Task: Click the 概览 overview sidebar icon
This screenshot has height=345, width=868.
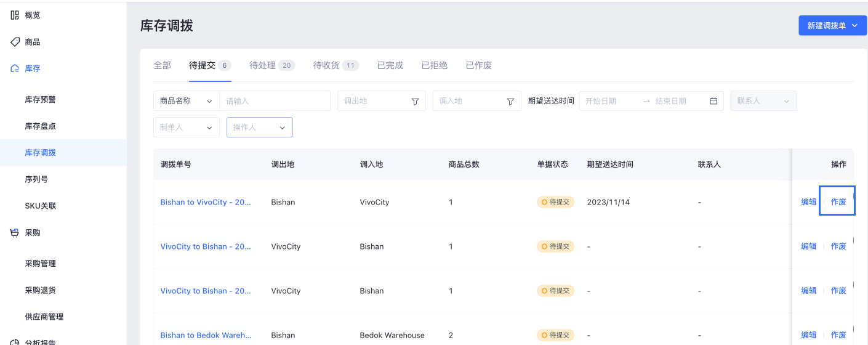Action: click(15, 15)
